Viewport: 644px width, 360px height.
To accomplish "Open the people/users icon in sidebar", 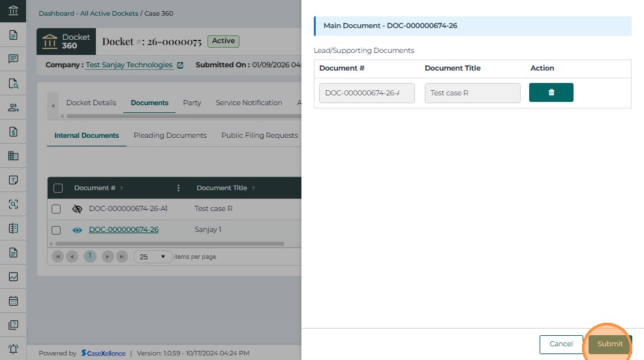I will [x=13, y=107].
